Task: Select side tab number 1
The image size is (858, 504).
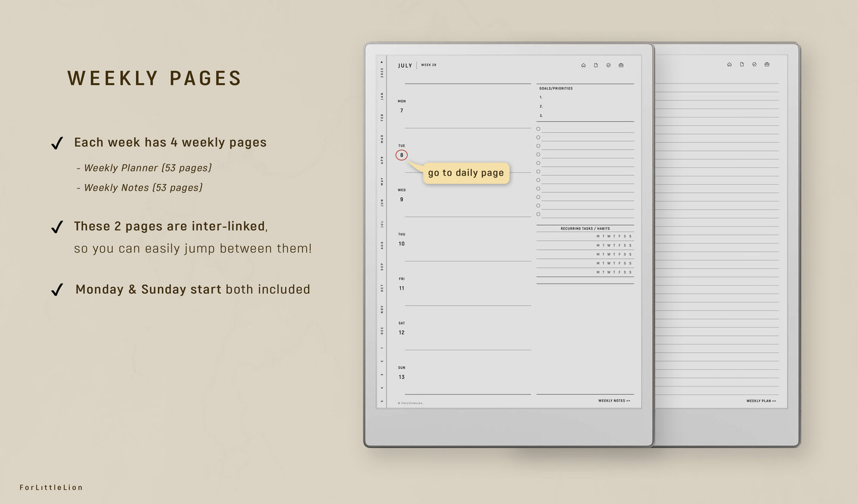Action: [x=382, y=348]
